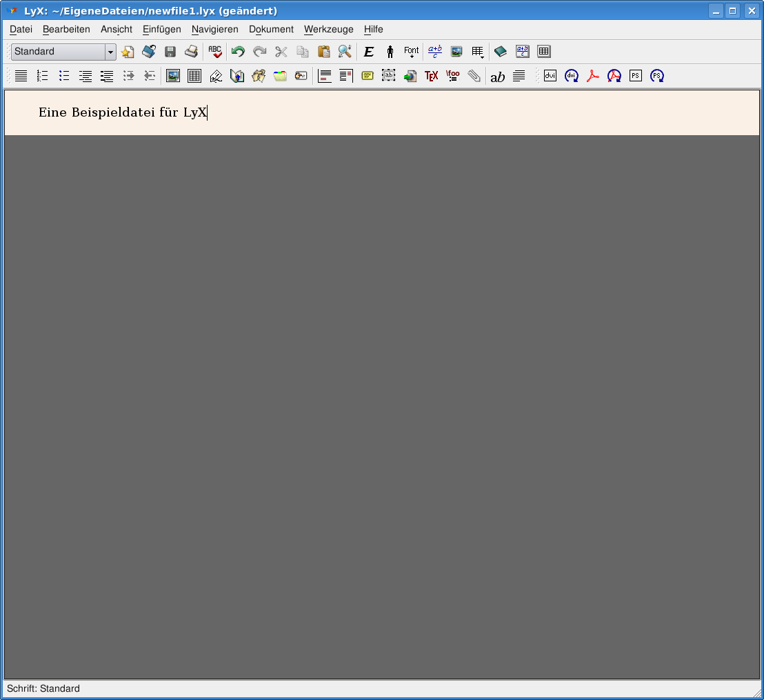Click in text 'Eine Beispieldatei für LyX'
This screenshot has height=700, width=764.
[123, 112]
